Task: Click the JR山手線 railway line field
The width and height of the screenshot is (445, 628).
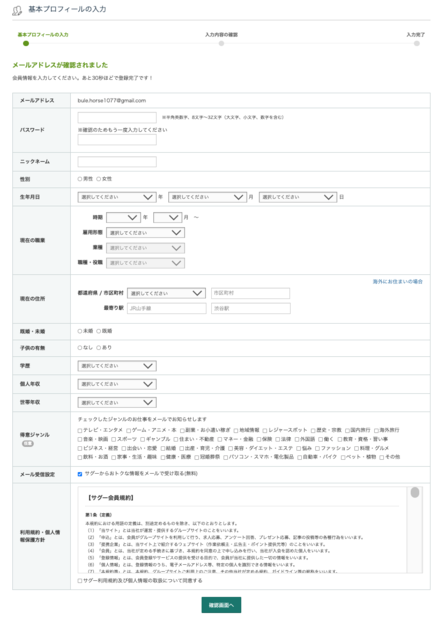Action: point(167,308)
